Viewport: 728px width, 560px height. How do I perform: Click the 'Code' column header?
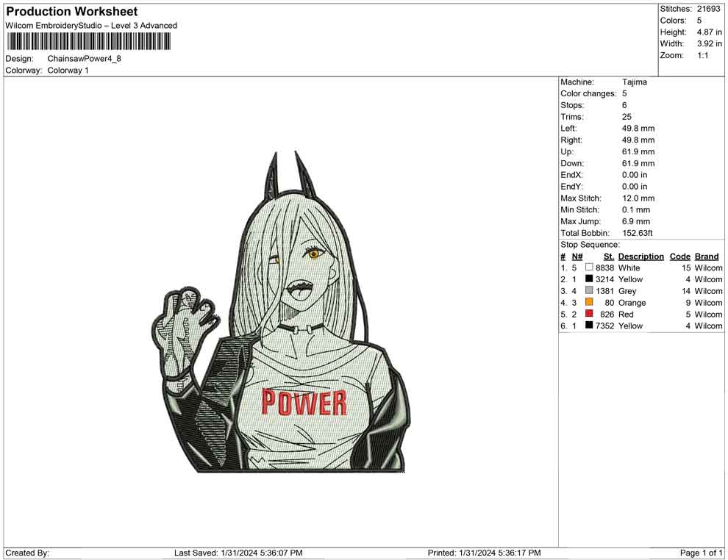[680, 256]
